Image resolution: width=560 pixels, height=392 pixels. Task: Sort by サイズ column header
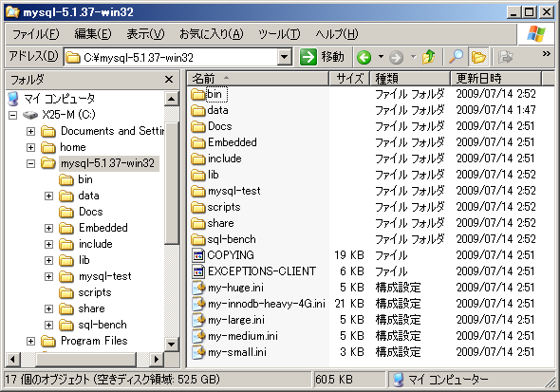349,78
